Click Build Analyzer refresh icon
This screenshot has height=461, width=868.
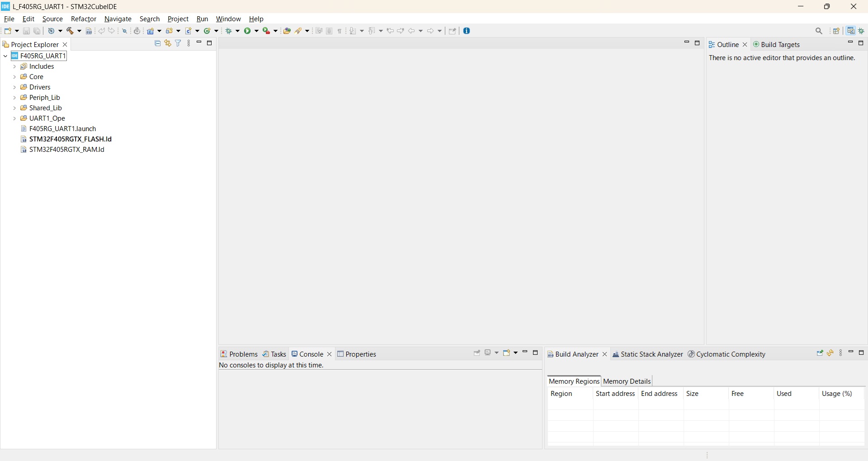point(831,353)
